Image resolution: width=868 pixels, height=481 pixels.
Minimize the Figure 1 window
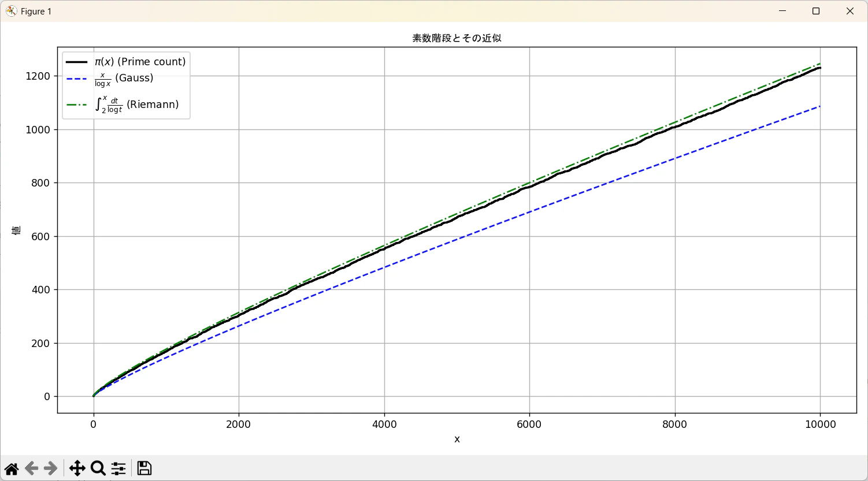(x=782, y=11)
